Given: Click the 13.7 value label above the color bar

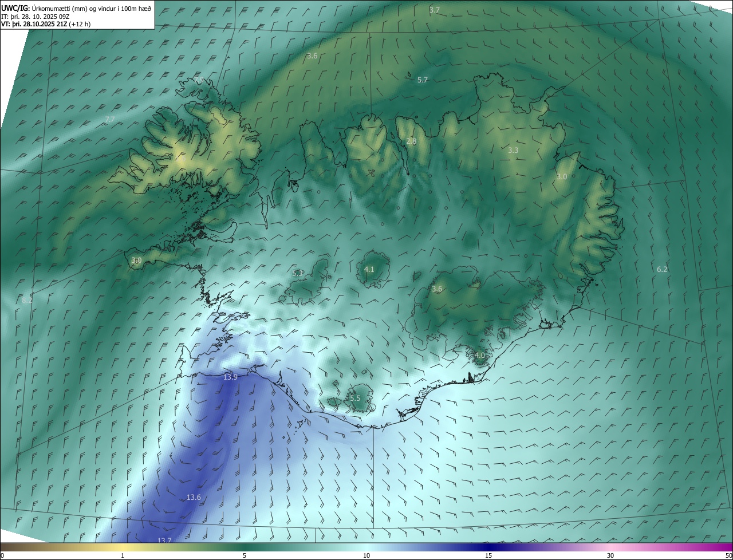Looking at the screenshot, I should [x=164, y=541].
